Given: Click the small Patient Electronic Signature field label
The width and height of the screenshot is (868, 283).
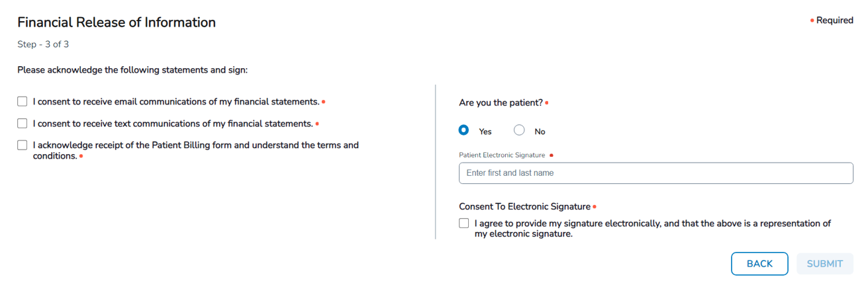Looking at the screenshot, I should click(x=502, y=155).
